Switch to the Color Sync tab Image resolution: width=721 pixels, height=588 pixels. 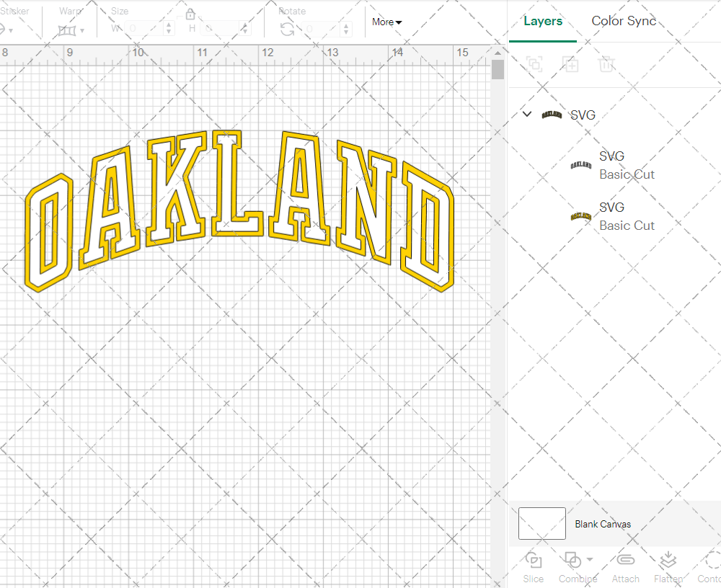point(624,21)
